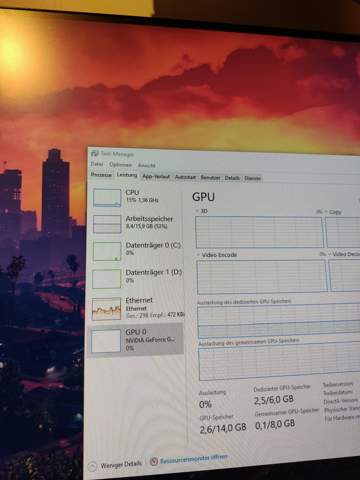
Task: Click the Ressourcenmonitor icon
Action: tap(154, 461)
